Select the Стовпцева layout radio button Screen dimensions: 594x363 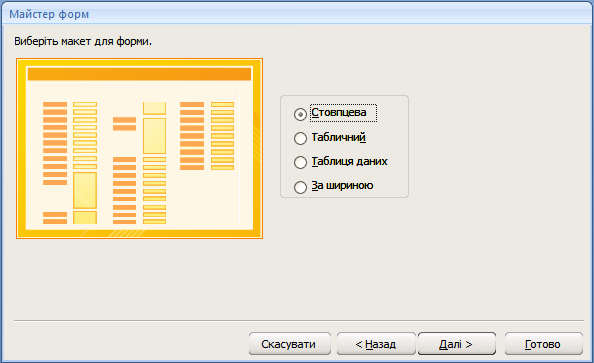(300, 114)
